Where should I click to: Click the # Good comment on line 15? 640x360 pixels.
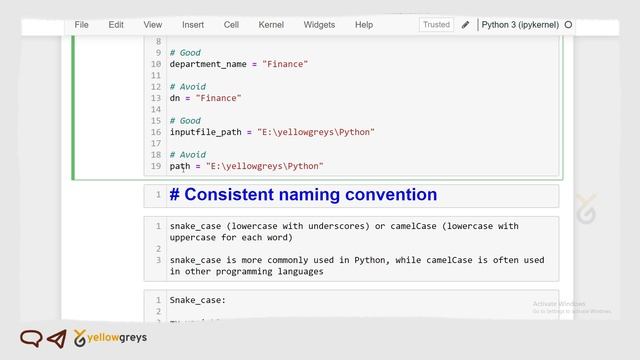185,121
